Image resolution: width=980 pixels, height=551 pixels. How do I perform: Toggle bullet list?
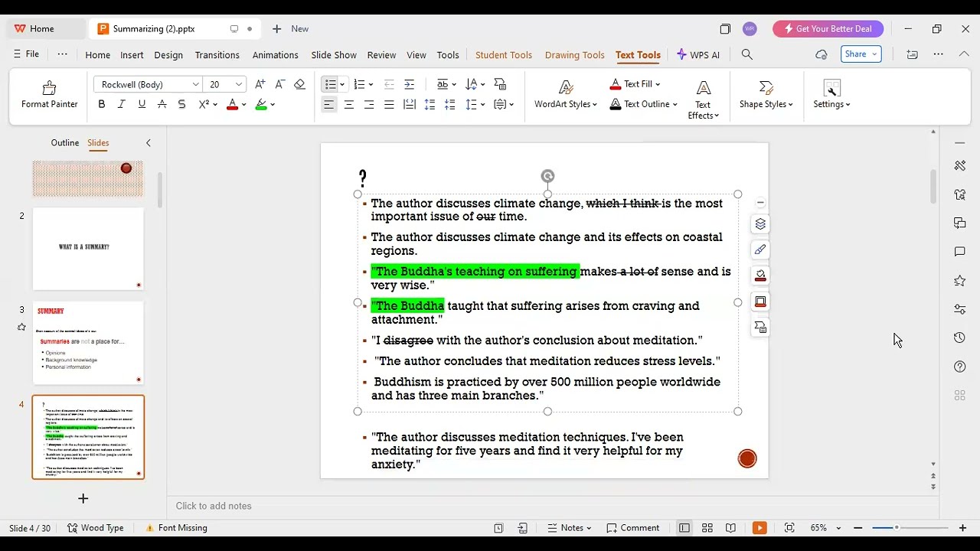330,84
